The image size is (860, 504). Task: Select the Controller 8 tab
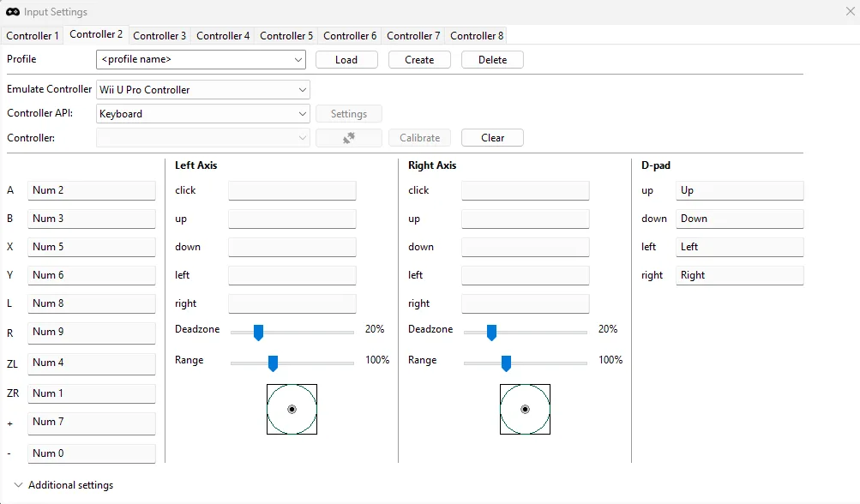477,36
